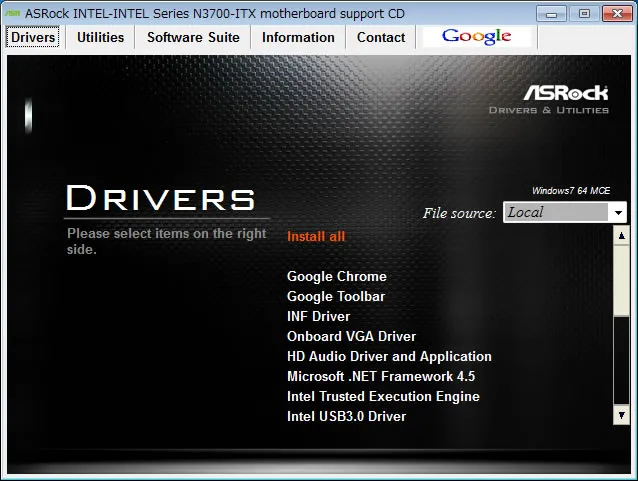
Task: Maximize the support CD window
Action: (x=584, y=14)
